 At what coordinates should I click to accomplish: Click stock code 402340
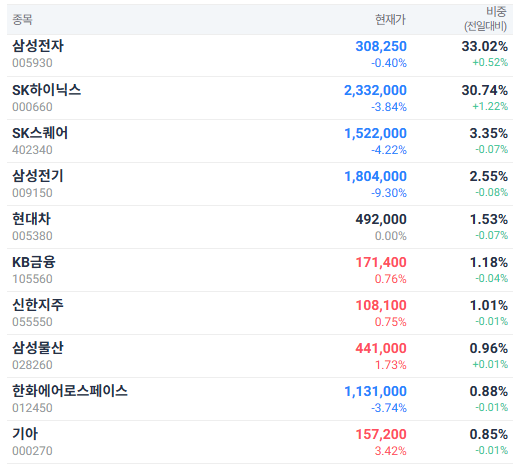32,150
